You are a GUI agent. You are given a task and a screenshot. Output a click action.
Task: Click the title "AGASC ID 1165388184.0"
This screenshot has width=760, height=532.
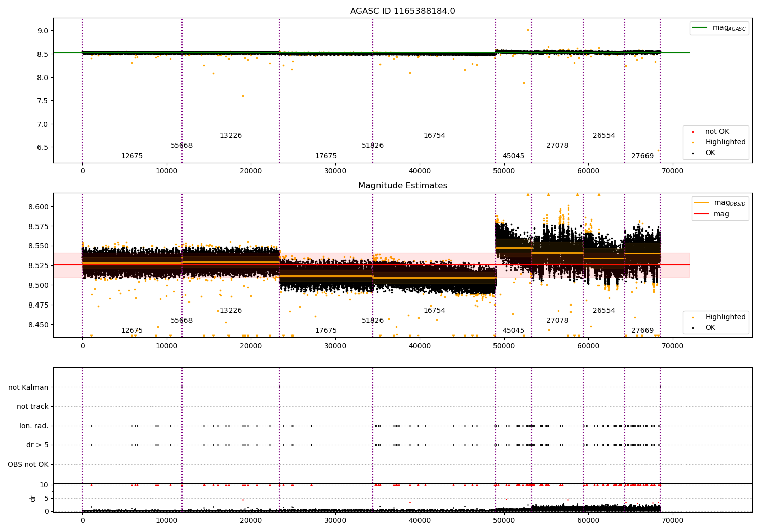[402, 11]
